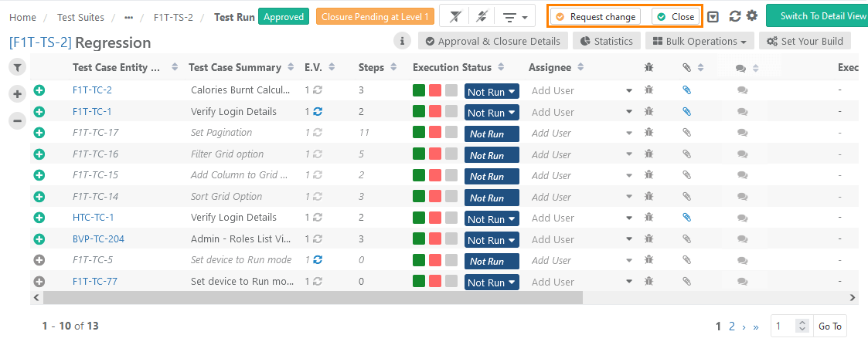Click the filter funnel icon left of grid
This screenshot has height=345, width=868.
click(17, 68)
